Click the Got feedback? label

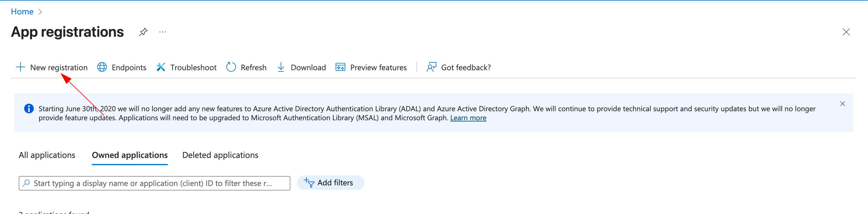pos(466,68)
